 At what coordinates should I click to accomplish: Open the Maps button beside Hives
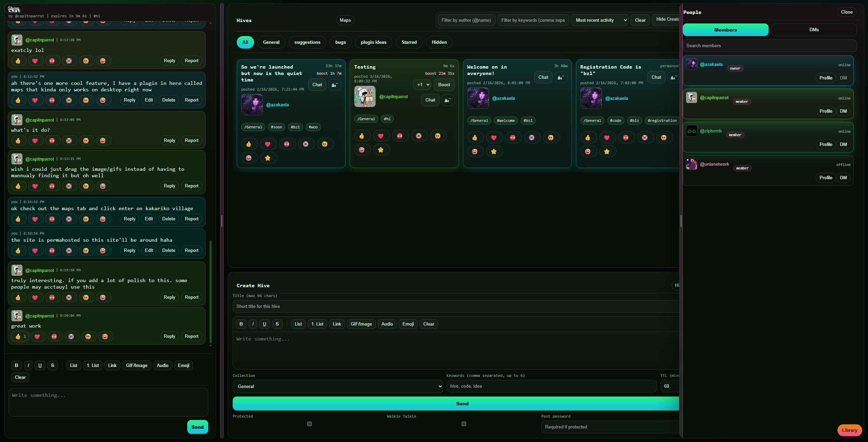click(x=345, y=20)
